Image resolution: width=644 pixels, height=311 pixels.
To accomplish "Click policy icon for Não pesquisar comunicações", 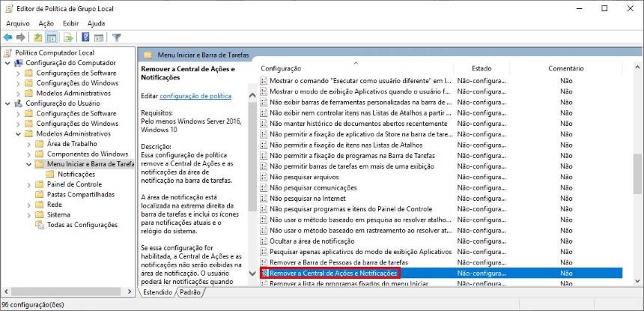I will pos(264,188).
